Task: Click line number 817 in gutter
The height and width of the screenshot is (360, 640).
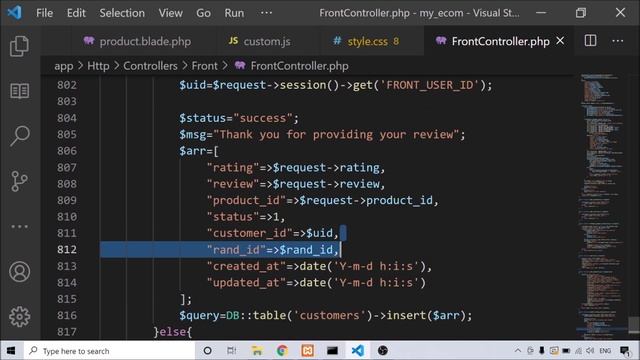Action: click(x=67, y=331)
